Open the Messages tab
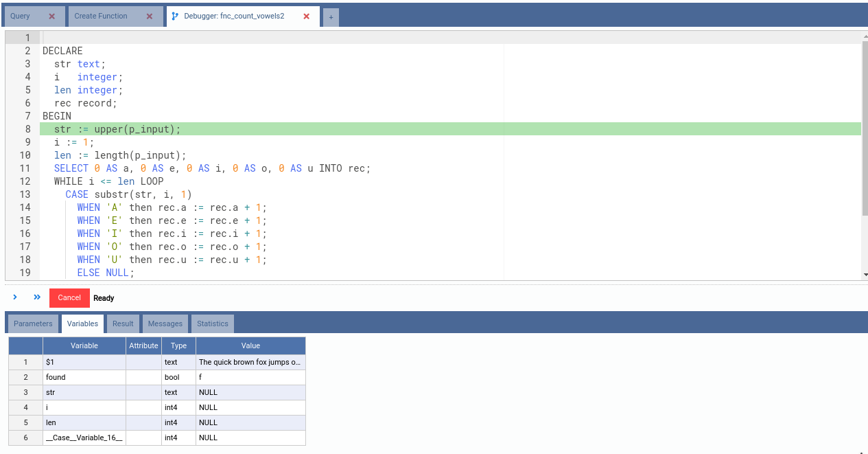 (165, 324)
